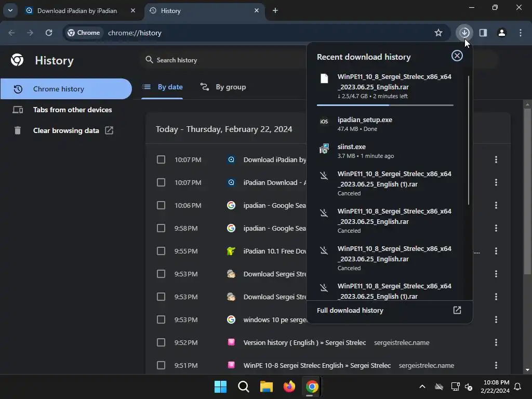Open more actions for 9:55 PM iPadian 10.1 entry
Viewport: 532px width, 399px height.
(496, 251)
